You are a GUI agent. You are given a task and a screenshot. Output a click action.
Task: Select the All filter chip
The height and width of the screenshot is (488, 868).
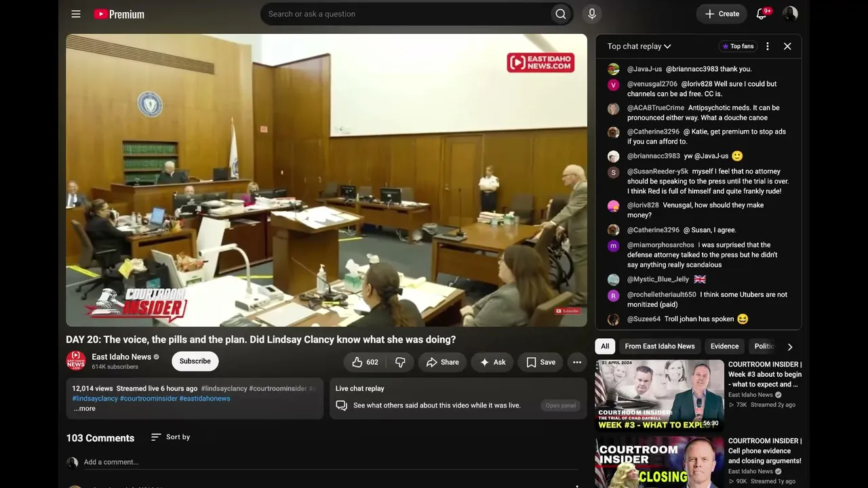tap(605, 346)
